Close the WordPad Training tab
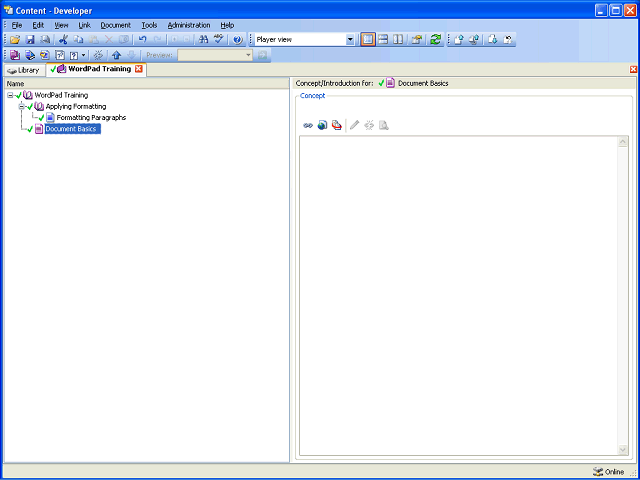 click(x=139, y=69)
